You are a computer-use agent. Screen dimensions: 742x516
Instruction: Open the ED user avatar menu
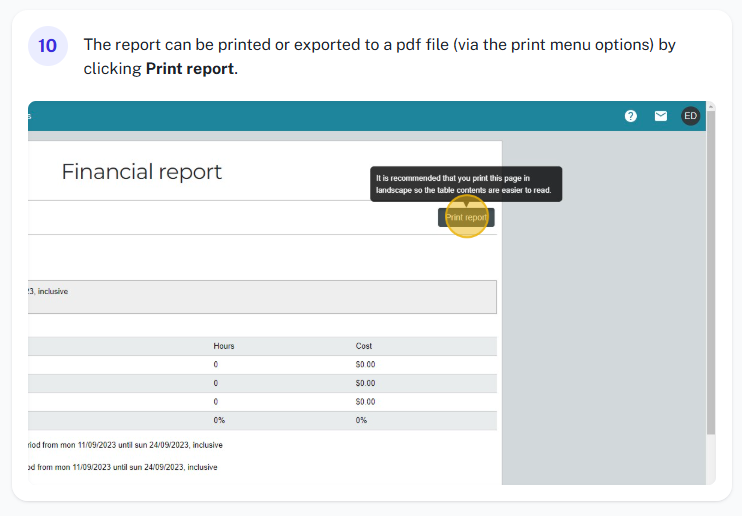click(x=690, y=116)
